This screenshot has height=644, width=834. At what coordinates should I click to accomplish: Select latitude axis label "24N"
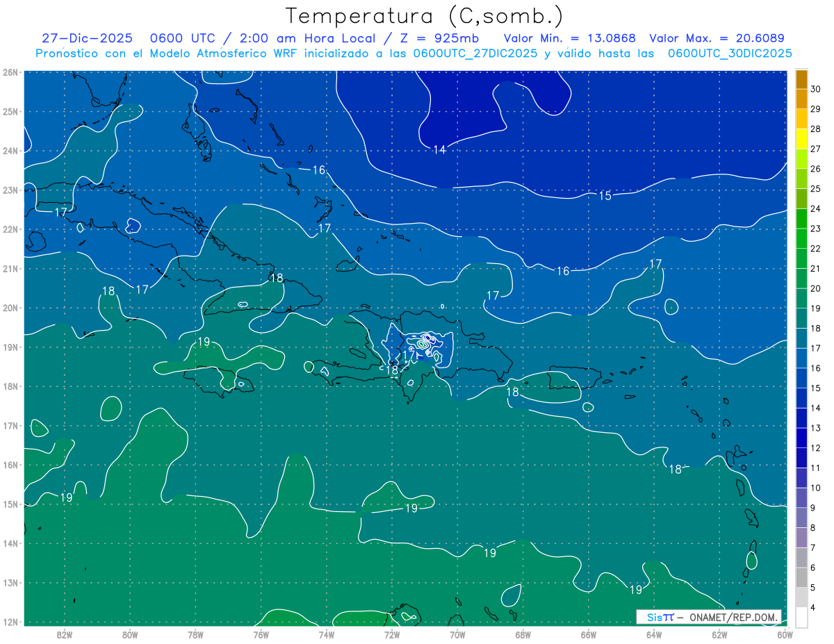click(x=10, y=151)
